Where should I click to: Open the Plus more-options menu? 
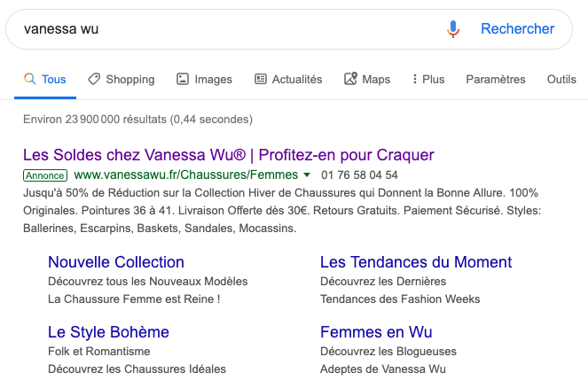(428, 79)
